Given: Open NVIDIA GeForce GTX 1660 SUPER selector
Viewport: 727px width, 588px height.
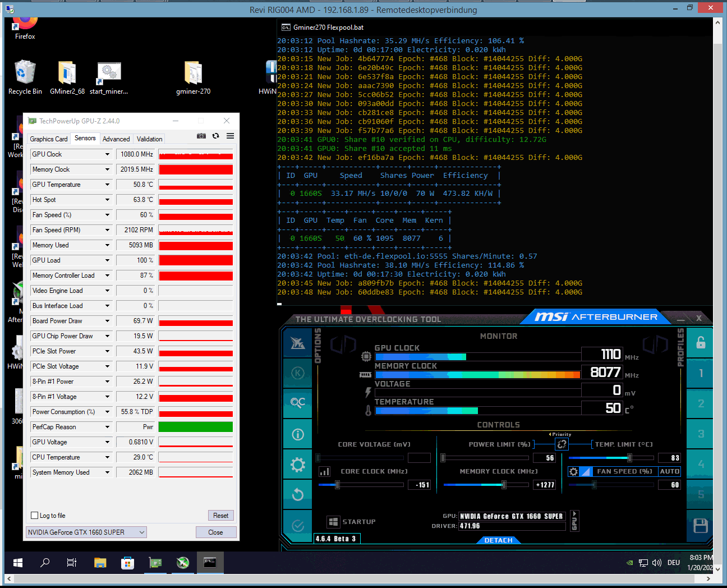Looking at the screenshot, I should pos(86,532).
